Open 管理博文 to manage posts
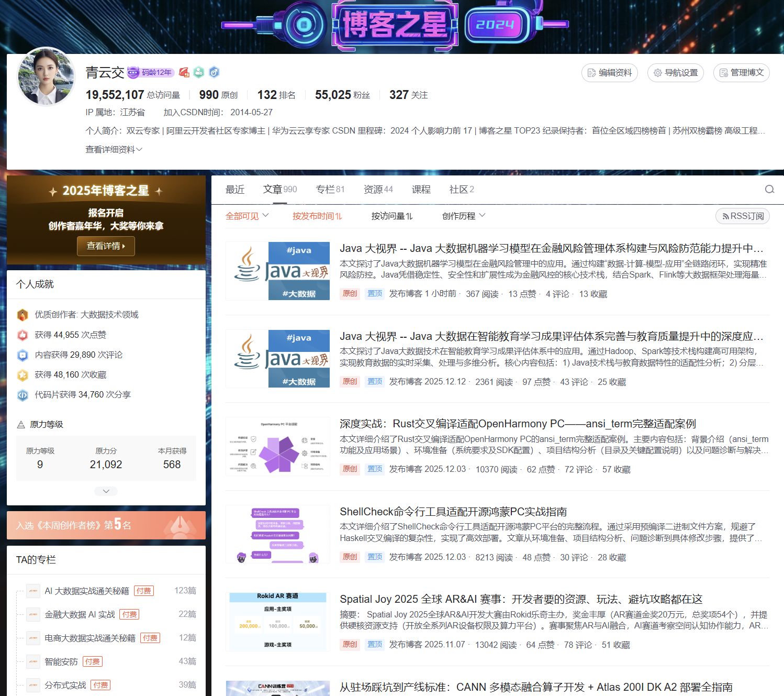 742,73
